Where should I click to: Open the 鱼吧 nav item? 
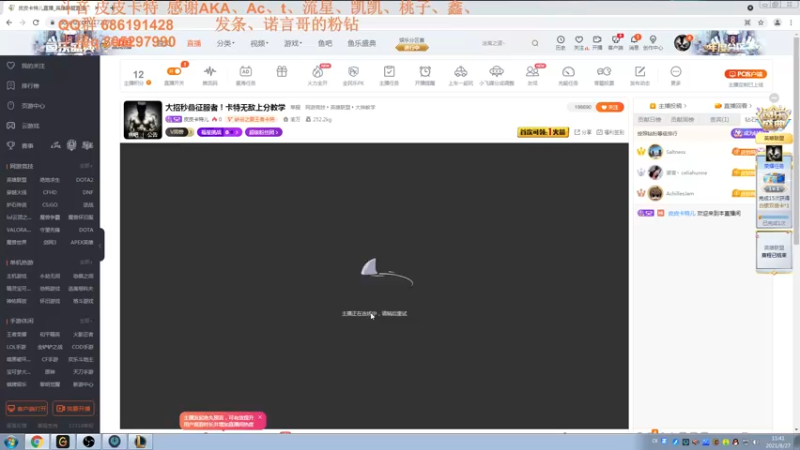click(x=325, y=43)
